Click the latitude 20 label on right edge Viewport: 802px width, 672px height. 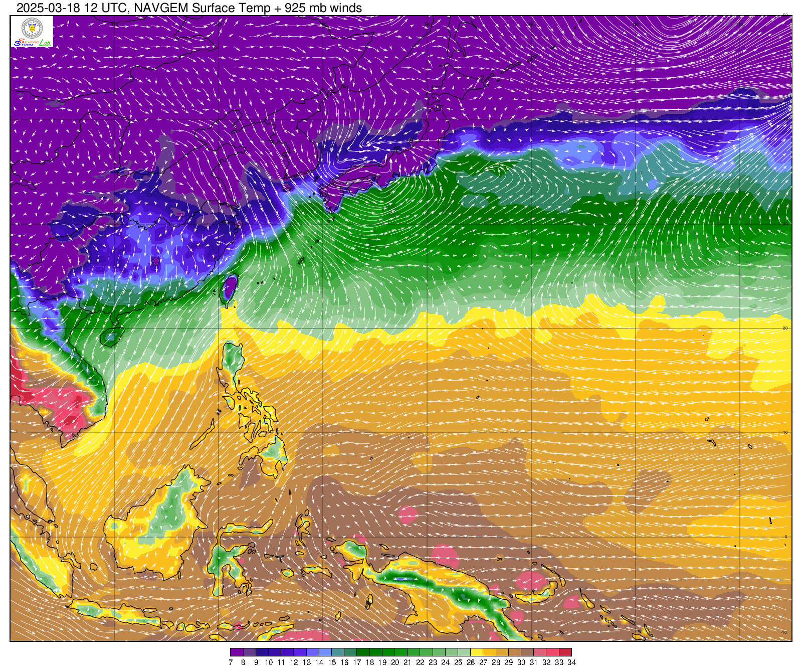(x=785, y=328)
